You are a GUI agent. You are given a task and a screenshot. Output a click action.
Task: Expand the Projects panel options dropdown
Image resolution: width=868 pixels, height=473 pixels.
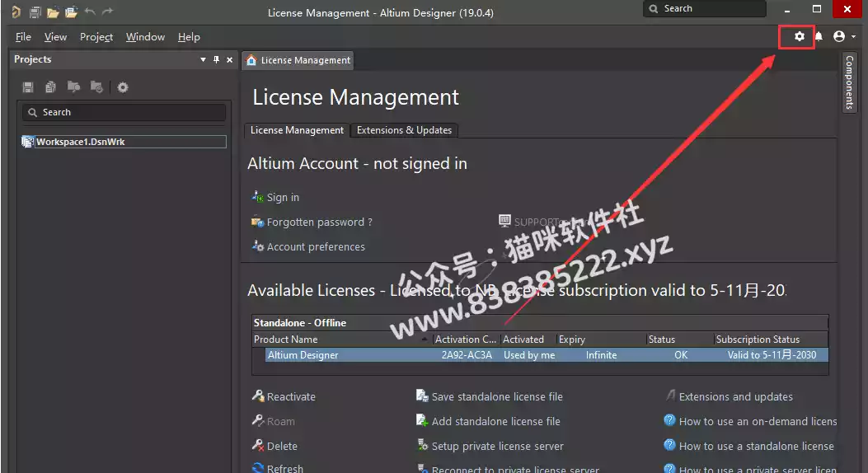[203, 60]
